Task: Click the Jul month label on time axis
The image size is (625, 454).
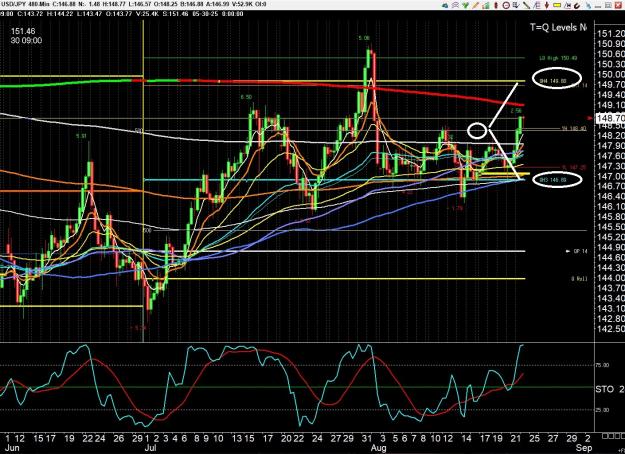Action: [x=150, y=448]
